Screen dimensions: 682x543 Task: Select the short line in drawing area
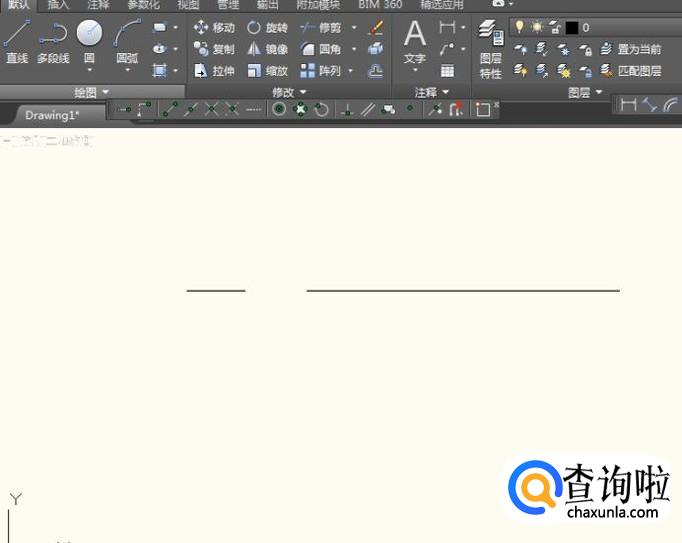coord(216,291)
